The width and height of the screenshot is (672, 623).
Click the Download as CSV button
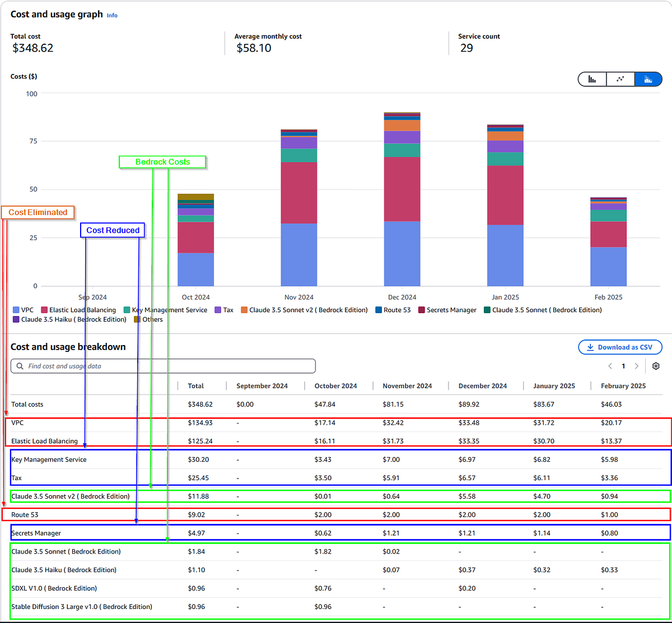[x=619, y=347]
